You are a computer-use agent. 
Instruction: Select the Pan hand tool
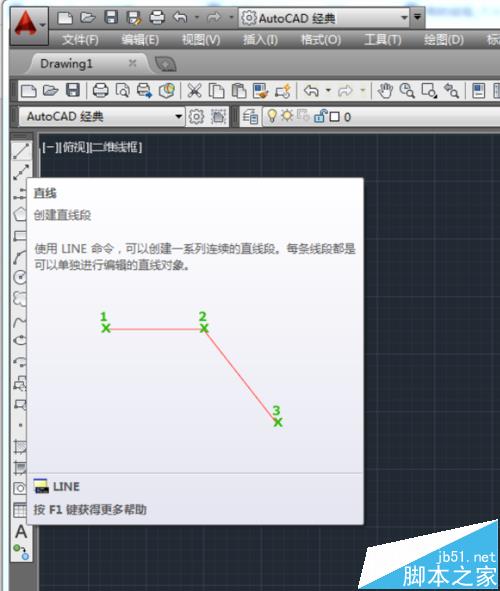[385, 91]
